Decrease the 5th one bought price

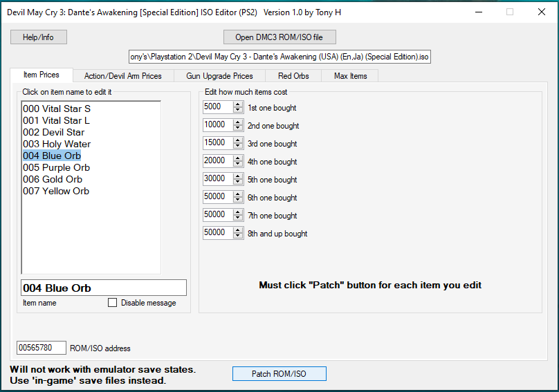click(238, 182)
